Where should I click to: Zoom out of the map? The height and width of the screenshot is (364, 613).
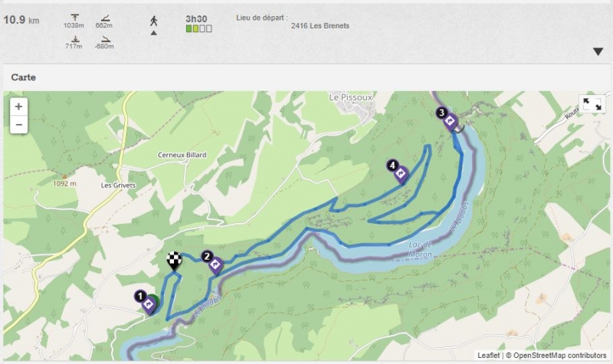coord(18,124)
